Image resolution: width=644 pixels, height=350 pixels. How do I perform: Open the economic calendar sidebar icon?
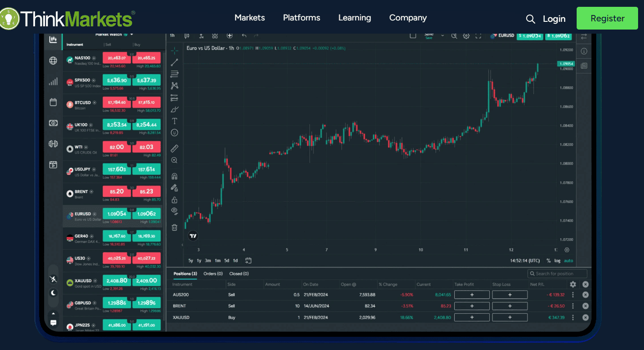pyautogui.click(x=53, y=102)
